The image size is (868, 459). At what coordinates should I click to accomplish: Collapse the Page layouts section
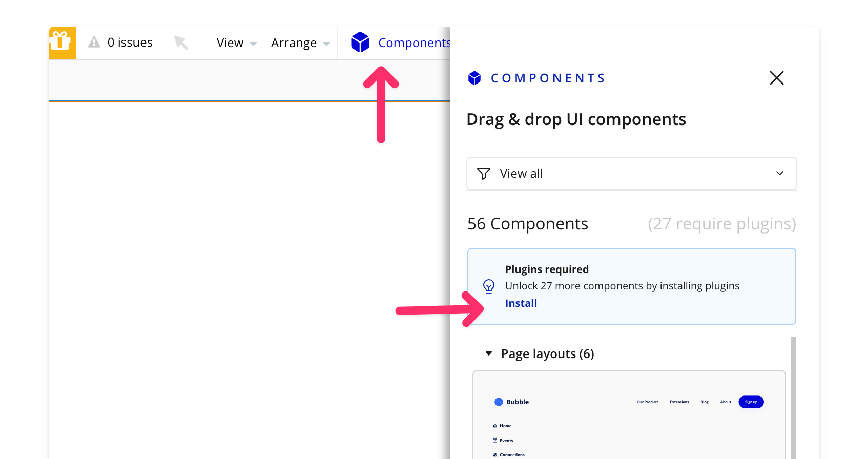coord(489,353)
